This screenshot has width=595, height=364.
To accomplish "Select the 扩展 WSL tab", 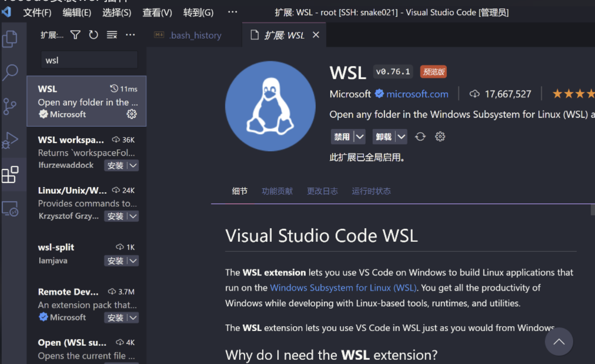I will [x=284, y=35].
